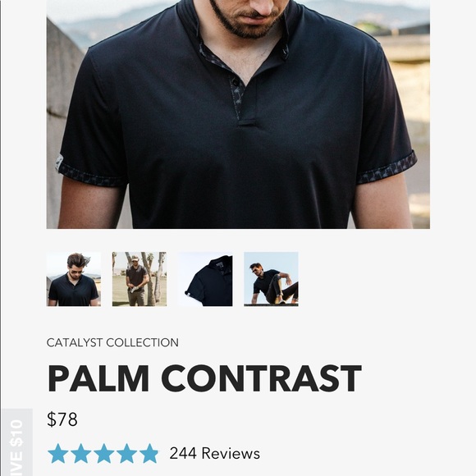Click the palm-print collar lining in main photo
This screenshot has height=476, width=476.
(213, 57)
